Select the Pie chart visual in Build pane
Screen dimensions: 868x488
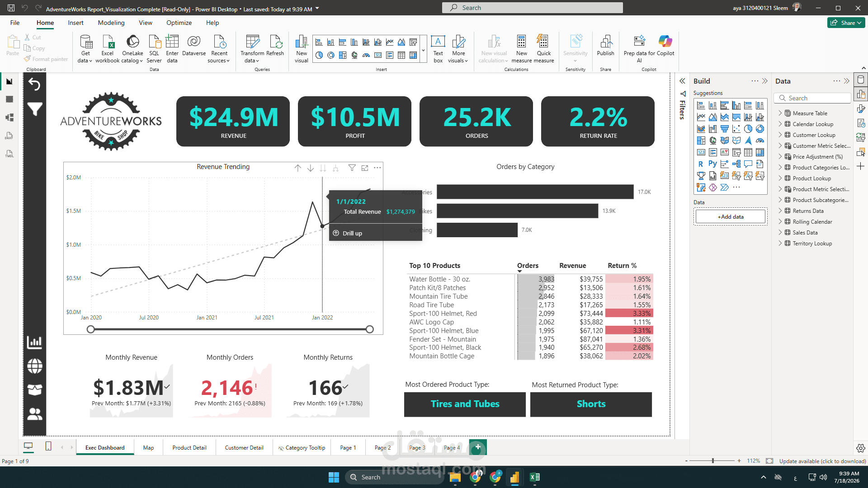pos(748,129)
